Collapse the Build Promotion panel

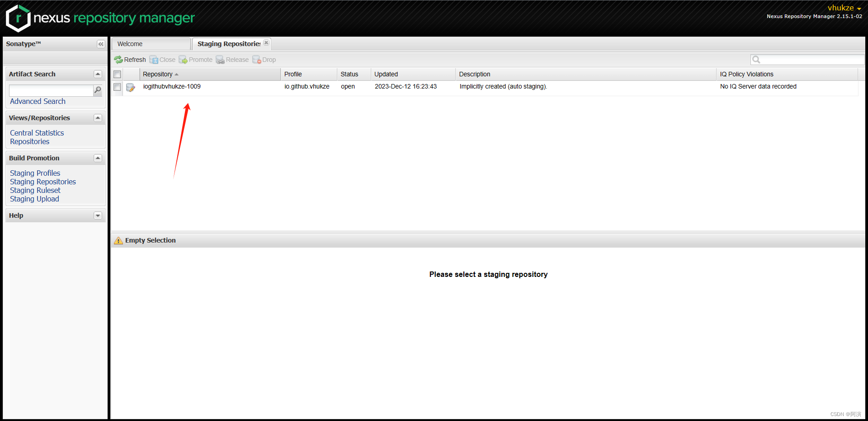tap(98, 158)
